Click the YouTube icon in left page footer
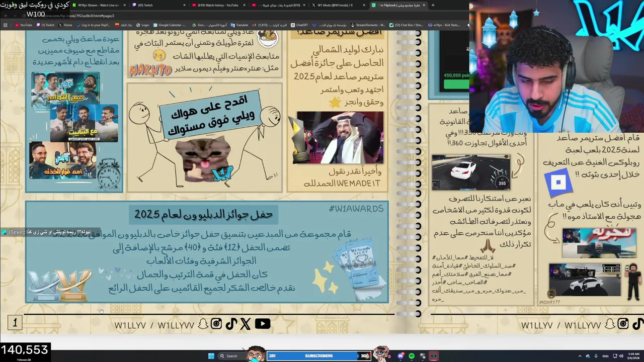This screenshot has height=362, width=644. (262, 324)
